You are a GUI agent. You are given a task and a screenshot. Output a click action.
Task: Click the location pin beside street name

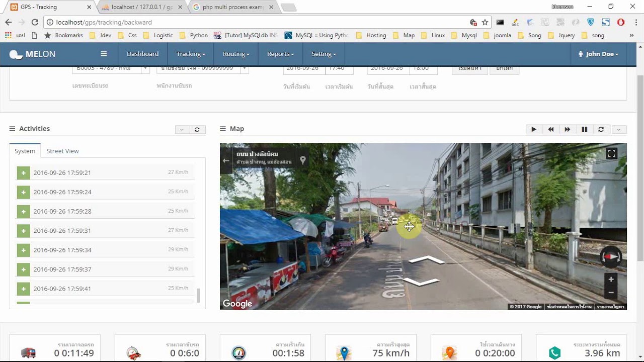pyautogui.click(x=303, y=160)
